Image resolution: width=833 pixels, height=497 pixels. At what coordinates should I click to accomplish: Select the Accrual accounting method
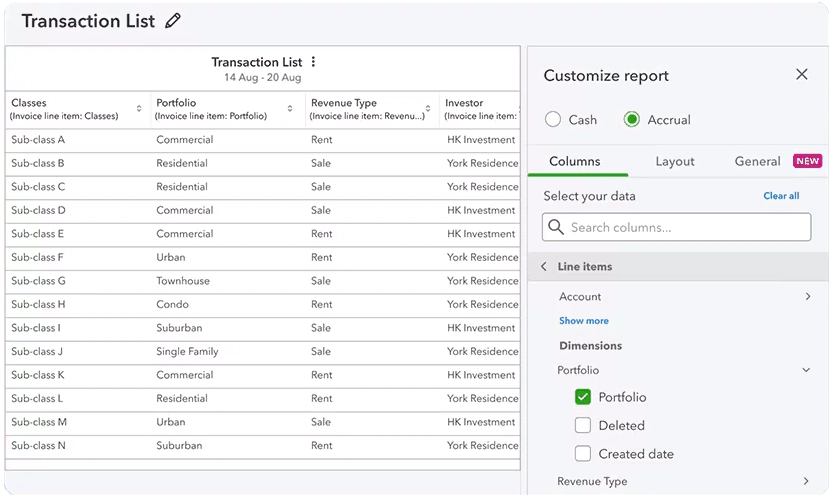(x=632, y=120)
